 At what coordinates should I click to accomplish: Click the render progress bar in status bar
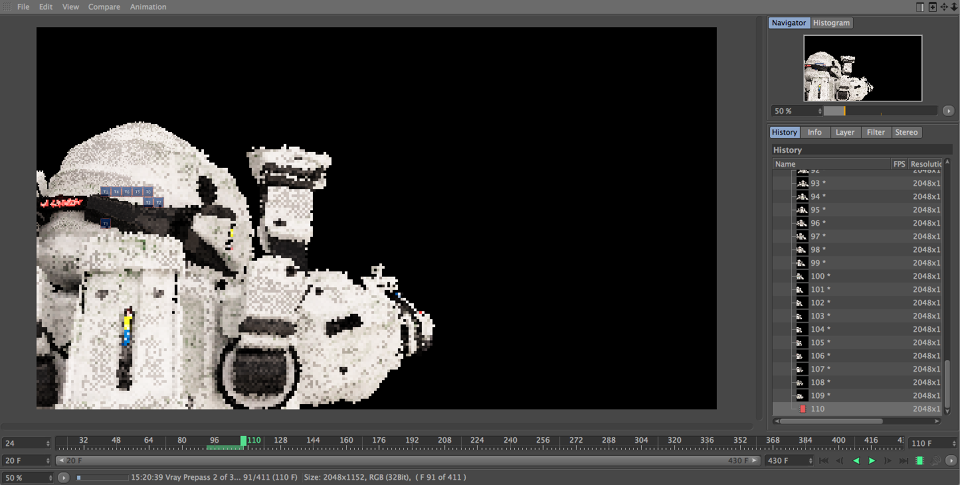point(102,478)
